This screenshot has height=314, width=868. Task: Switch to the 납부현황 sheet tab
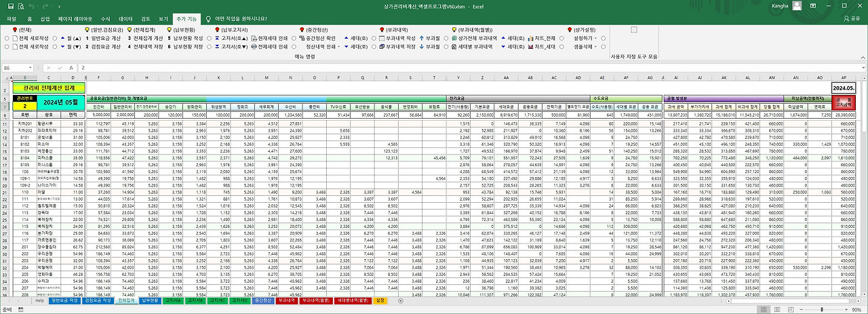[x=150, y=300]
